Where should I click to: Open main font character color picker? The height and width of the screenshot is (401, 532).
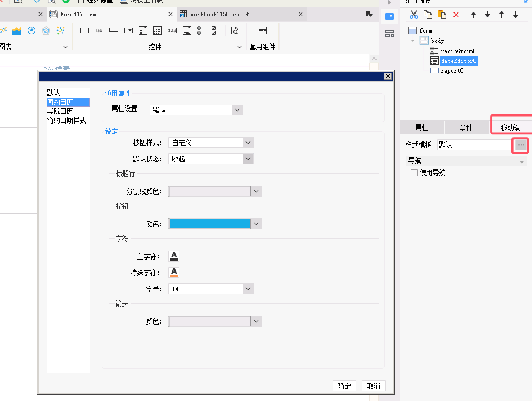(174, 256)
